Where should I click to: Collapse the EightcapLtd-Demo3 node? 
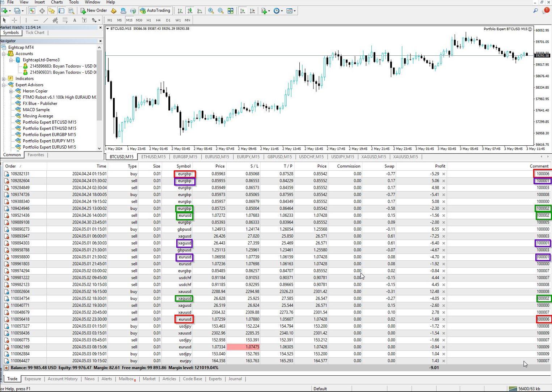click(11, 60)
